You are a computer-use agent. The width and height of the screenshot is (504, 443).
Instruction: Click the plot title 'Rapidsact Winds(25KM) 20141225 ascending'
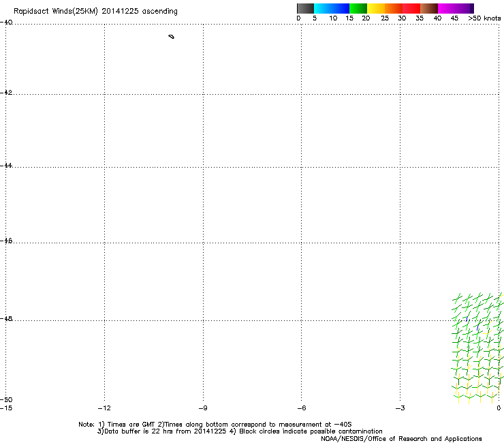click(x=95, y=12)
